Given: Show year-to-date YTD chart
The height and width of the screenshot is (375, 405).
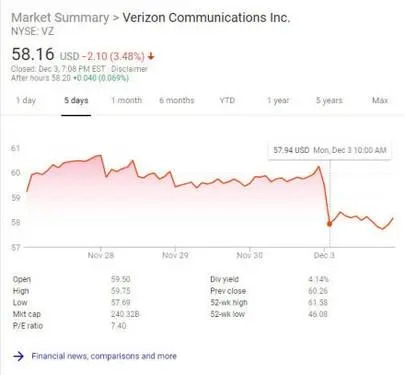Looking at the screenshot, I should click(x=227, y=100).
